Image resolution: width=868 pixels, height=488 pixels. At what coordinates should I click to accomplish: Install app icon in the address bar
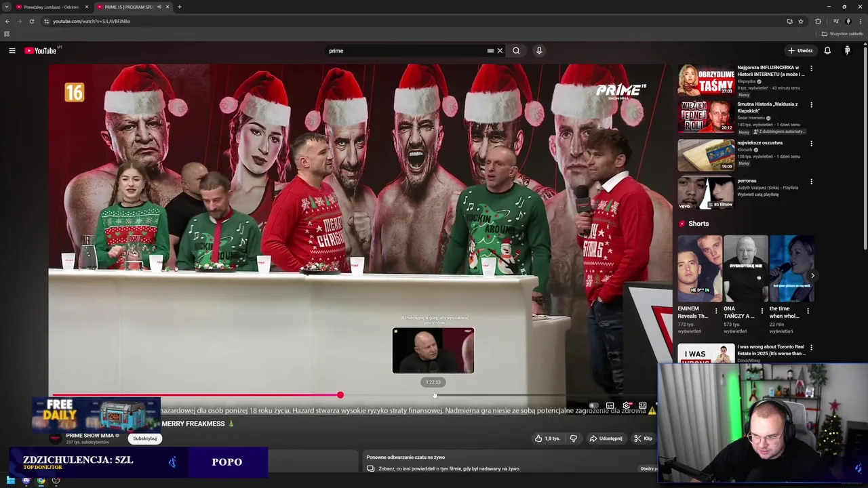click(x=789, y=21)
